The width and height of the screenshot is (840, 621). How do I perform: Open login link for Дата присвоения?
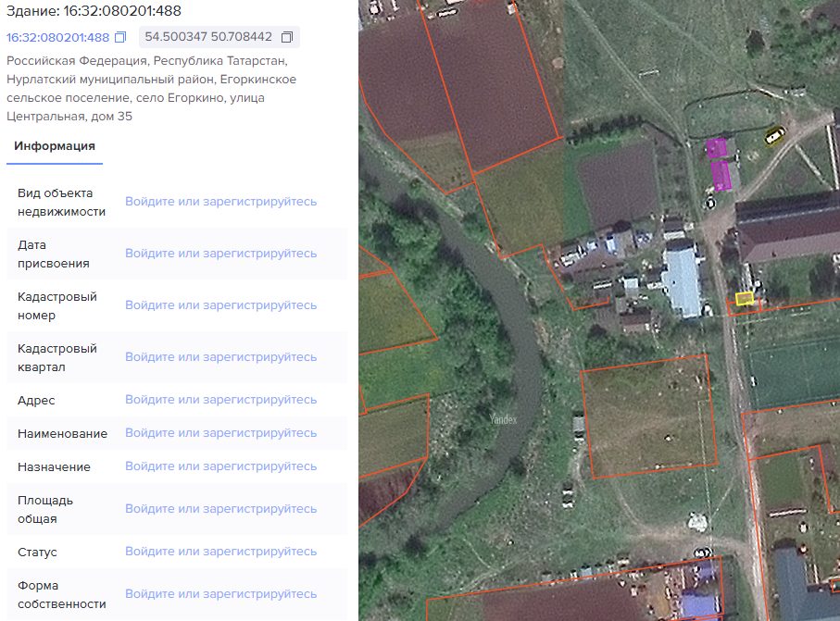220,254
